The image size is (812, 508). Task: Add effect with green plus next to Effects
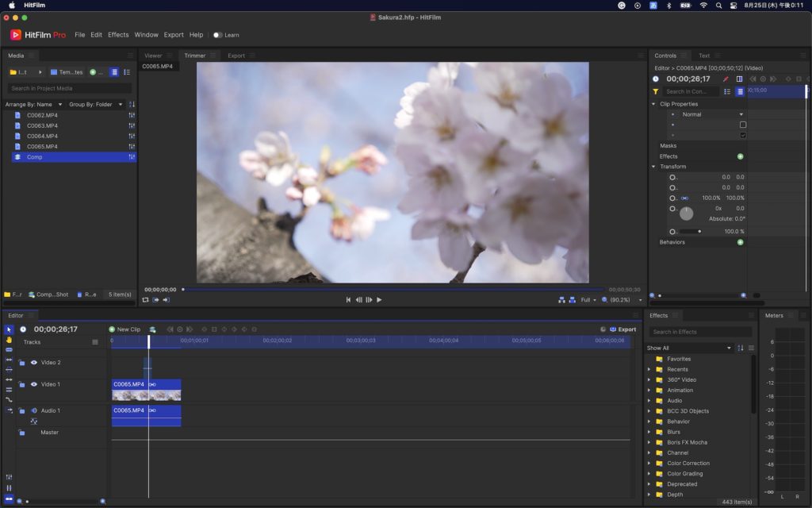741,156
